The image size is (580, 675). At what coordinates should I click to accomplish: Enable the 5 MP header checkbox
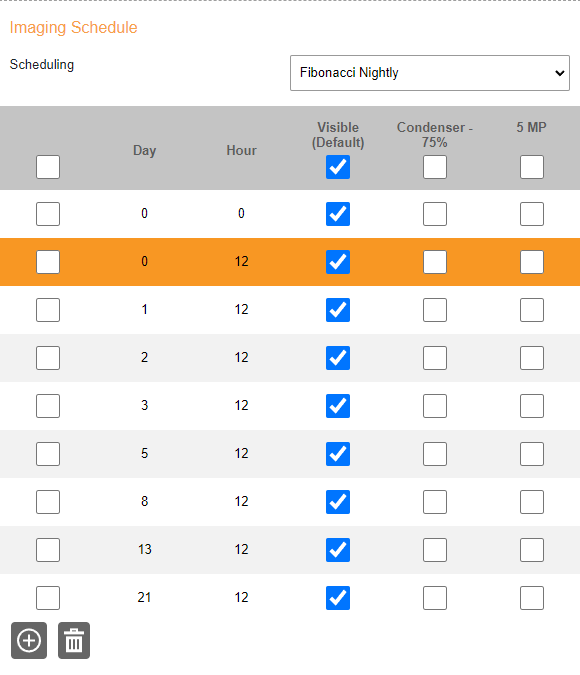pyautogui.click(x=532, y=167)
